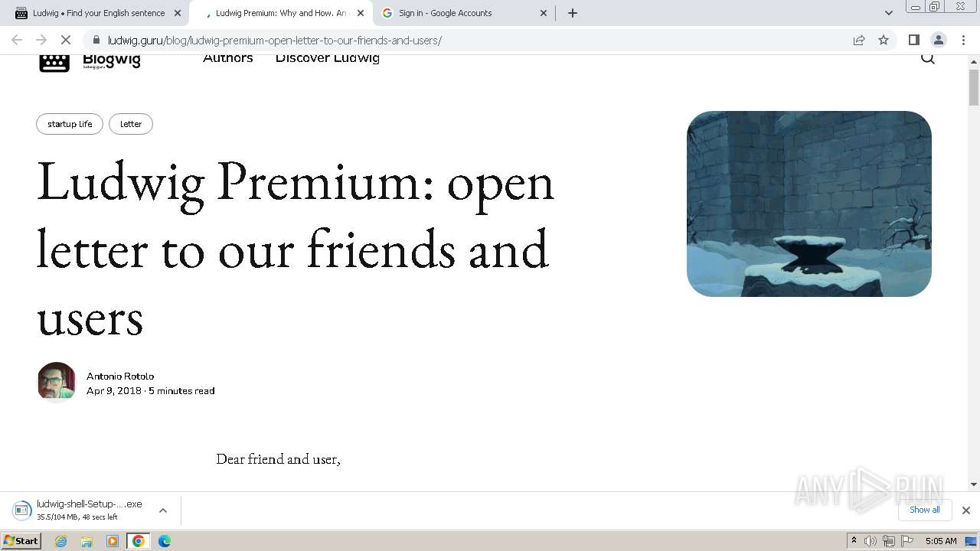
Task: Filter by the startup life tag
Action: pyautogui.click(x=70, y=124)
